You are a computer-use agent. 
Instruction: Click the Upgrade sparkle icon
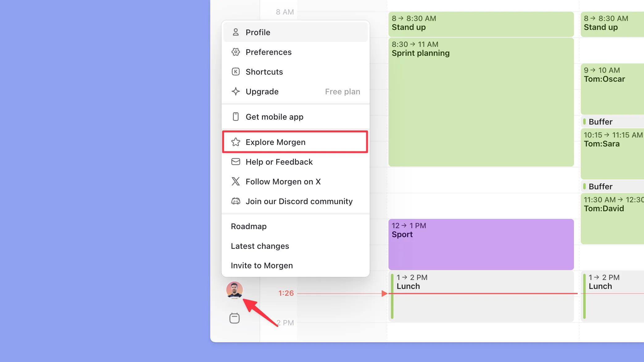click(236, 91)
